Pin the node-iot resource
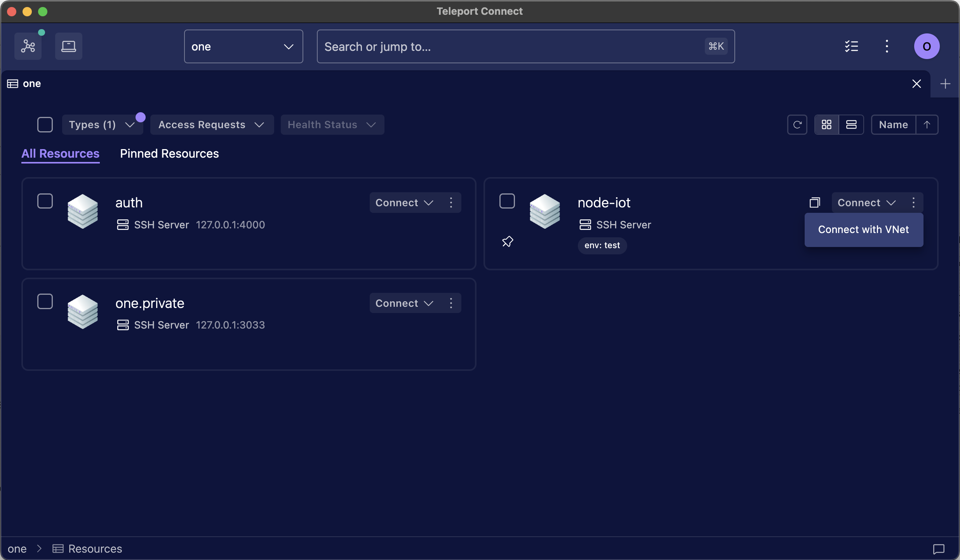The image size is (960, 560). [508, 241]
